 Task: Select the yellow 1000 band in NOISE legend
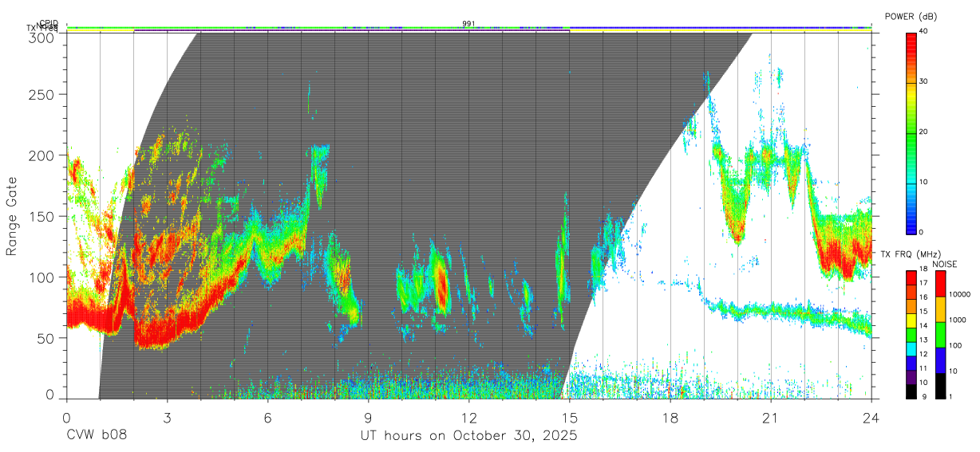pos(939,309)
